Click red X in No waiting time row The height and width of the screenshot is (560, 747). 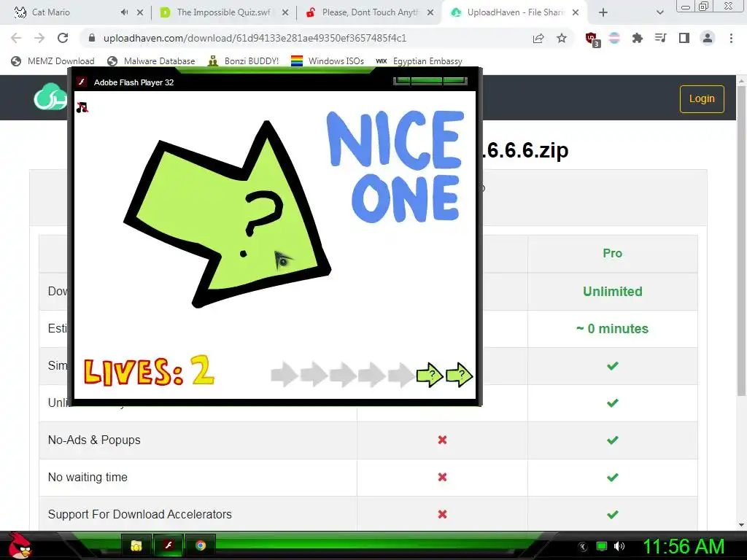(x=442, y=477)
